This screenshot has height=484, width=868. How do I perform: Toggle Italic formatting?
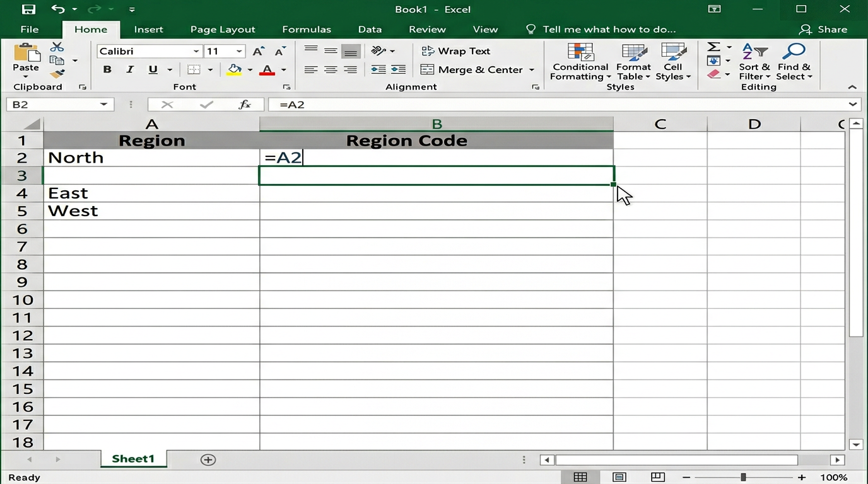(130, 70)
